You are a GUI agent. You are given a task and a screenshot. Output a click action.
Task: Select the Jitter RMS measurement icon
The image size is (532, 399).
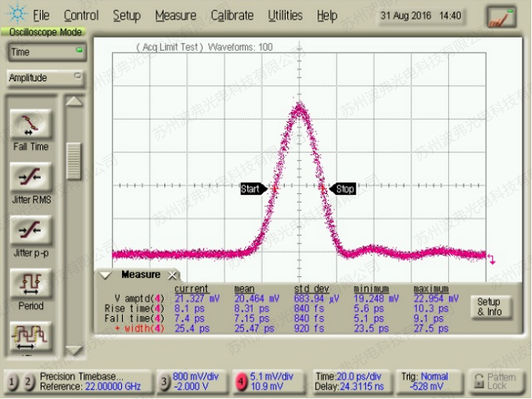coord(31,178)
